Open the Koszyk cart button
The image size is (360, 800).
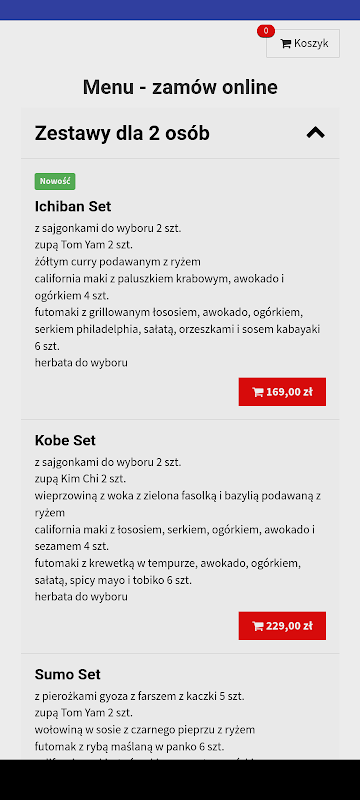(303, 43)
